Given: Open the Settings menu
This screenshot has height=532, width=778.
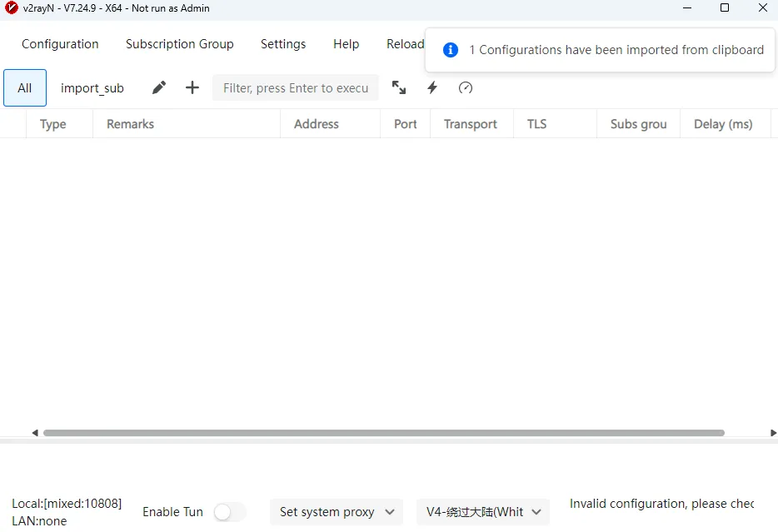Looking at the screenshot, I should pos(283,44).
